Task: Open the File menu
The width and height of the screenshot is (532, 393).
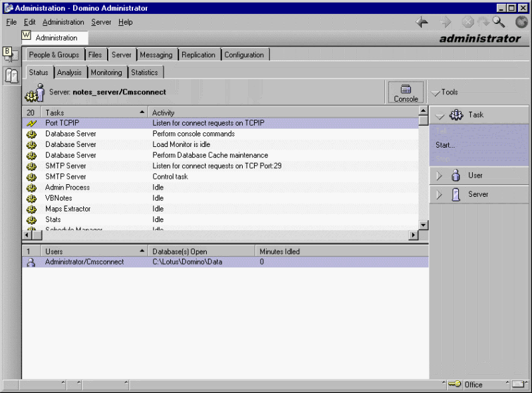Action: pyautogui.click(x=11, y=23)
